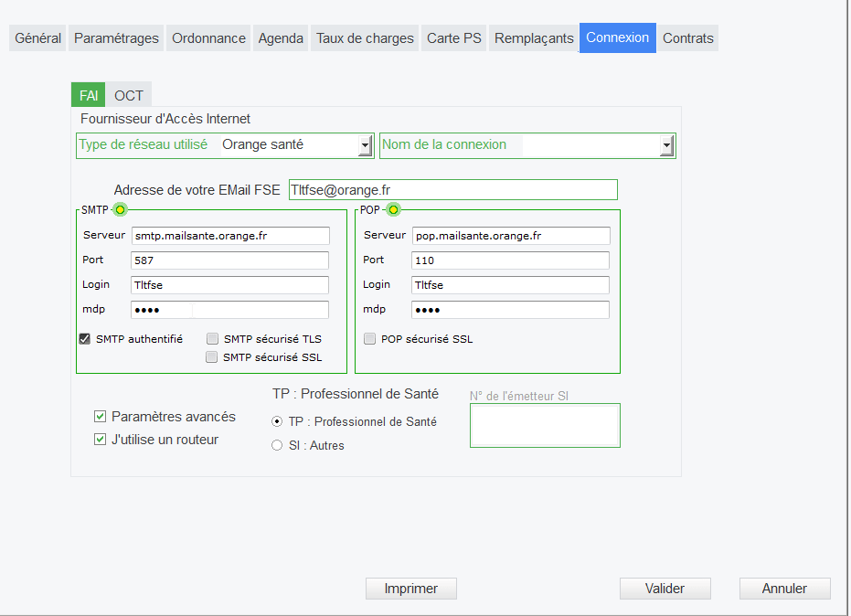Click the POP status indicator icon
The width and height of the screenshot is (851, 616).
coord(394,210)
